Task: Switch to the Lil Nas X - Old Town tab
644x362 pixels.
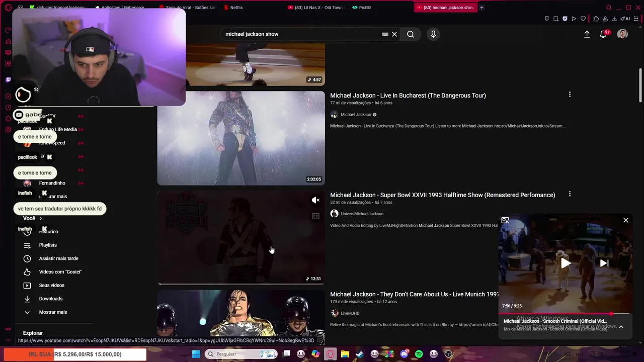Action: 315,8
